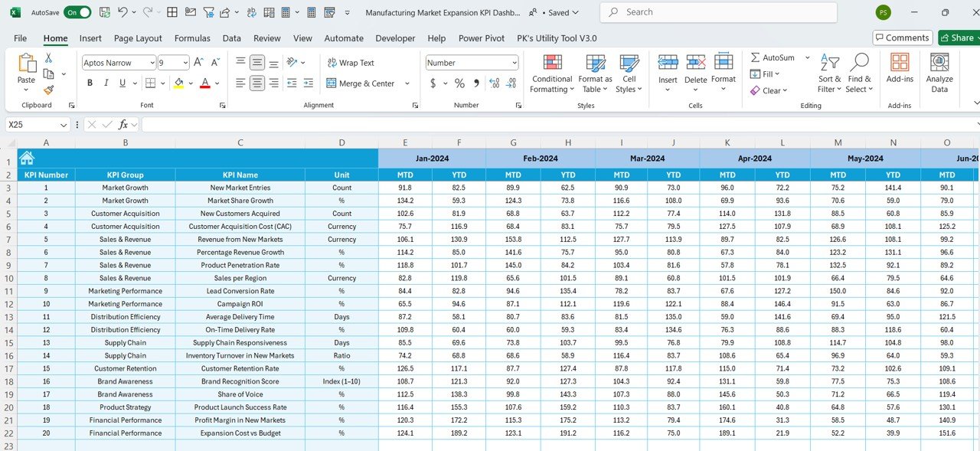Switch to the Formulas tab
980x451 pixels.
click(192, 38)
